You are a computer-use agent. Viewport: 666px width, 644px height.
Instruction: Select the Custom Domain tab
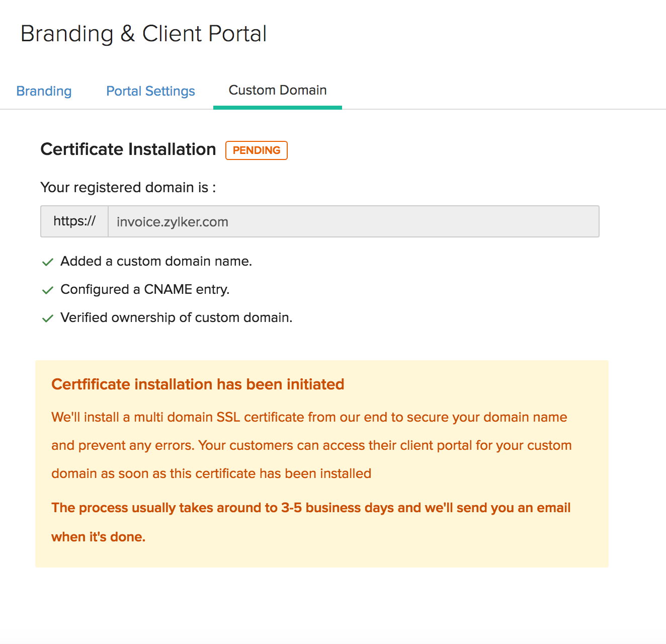coord(278,91)
